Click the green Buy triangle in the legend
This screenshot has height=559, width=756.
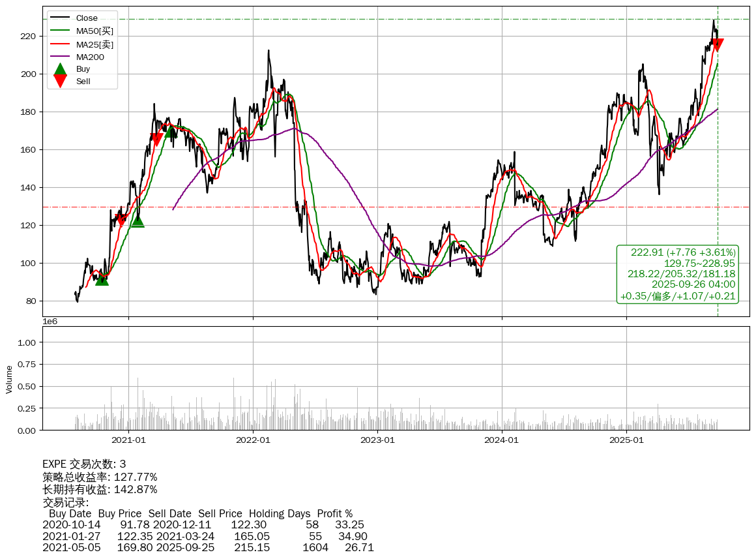coord(60,69)
